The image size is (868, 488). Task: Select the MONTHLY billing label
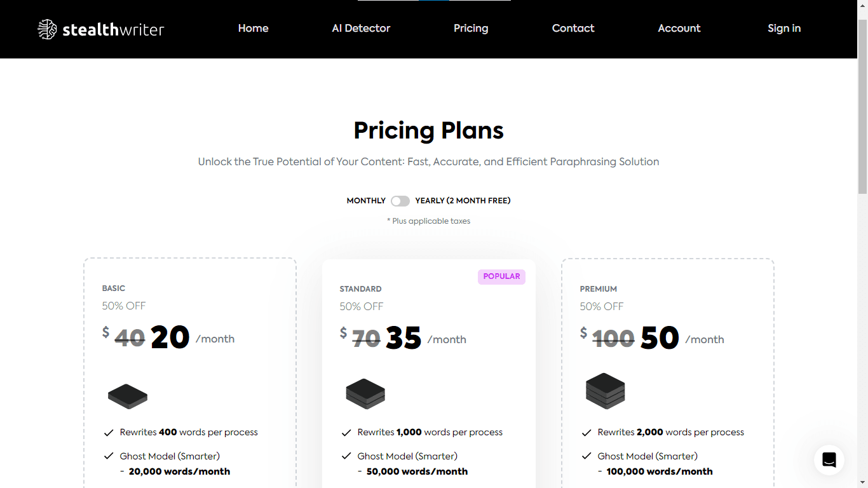(366, 201)
